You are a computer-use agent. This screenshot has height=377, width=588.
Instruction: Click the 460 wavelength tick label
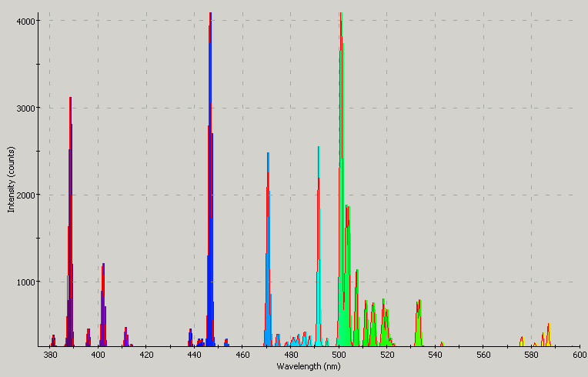click(x=242, y=355)
